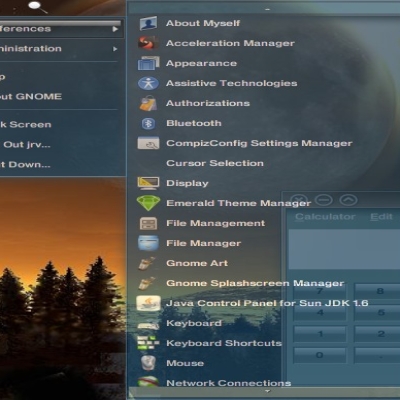The image size is (400, 400).
Task: Select Lock Screen in System menu
Action: click(26, 125)
